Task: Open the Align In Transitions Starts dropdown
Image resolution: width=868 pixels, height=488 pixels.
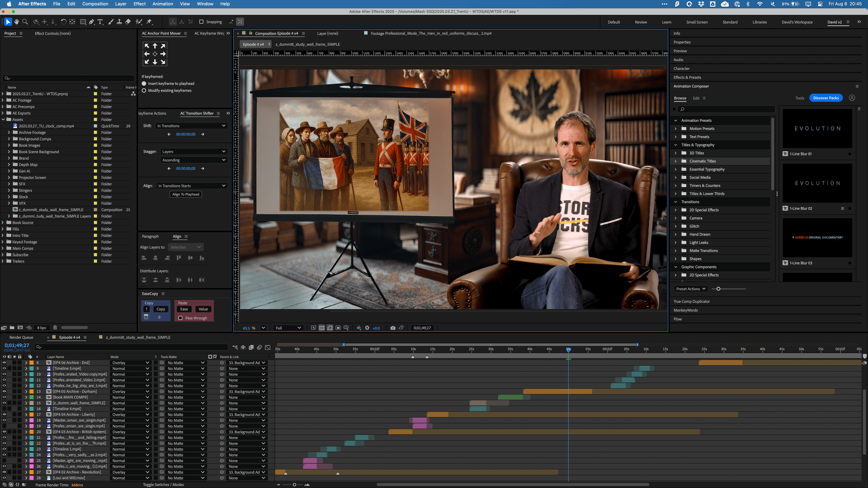Action: click(x=192, y=186)
